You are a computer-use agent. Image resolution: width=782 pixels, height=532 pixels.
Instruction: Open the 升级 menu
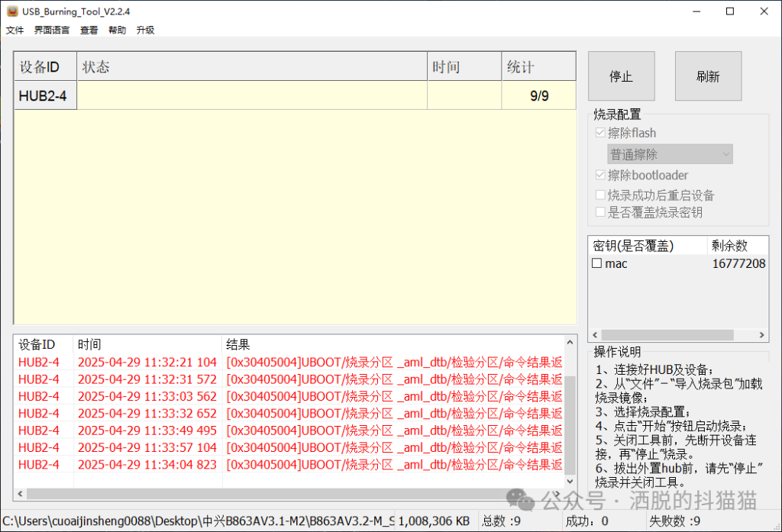tap(145, 31)
